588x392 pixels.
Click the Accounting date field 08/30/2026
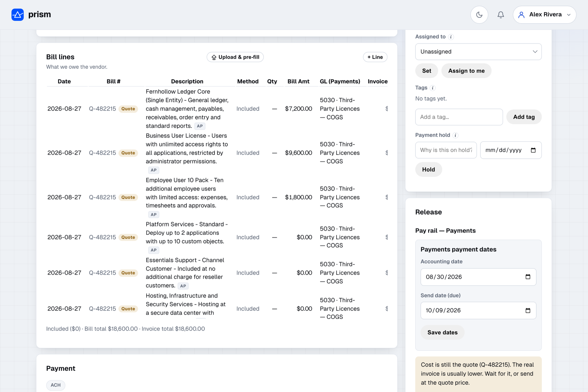click(x=478, y=277)
